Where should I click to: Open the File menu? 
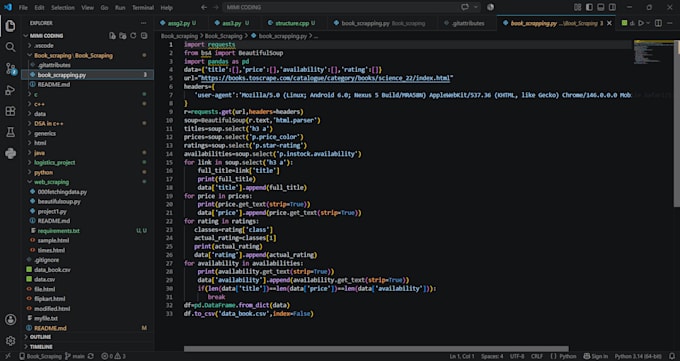pyautogui.click(x=23, y=7)
